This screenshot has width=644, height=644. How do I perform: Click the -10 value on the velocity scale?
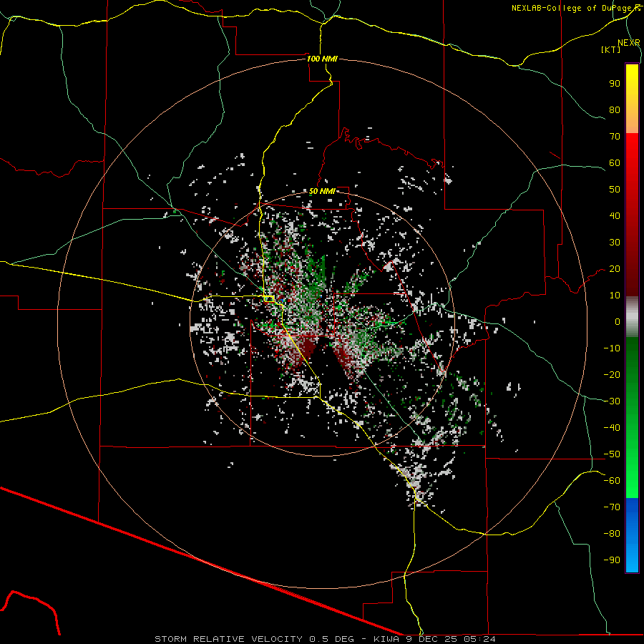click(x=612, y=348)
